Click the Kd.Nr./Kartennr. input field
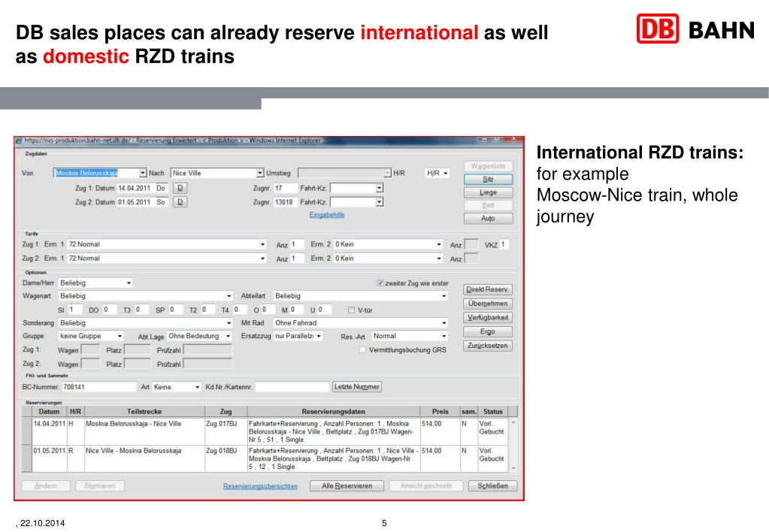The width and height of the screenshot is (769, 532). click(292, 387)
